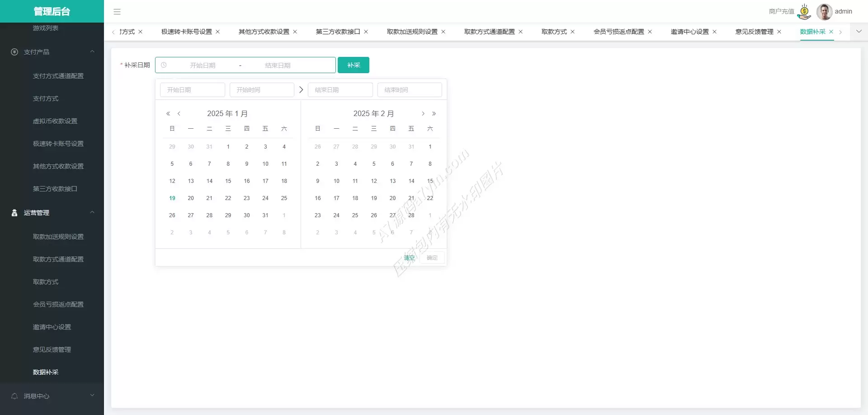
Task: Switch to the 邀请中心设置 tab
Action: [689, 32]
